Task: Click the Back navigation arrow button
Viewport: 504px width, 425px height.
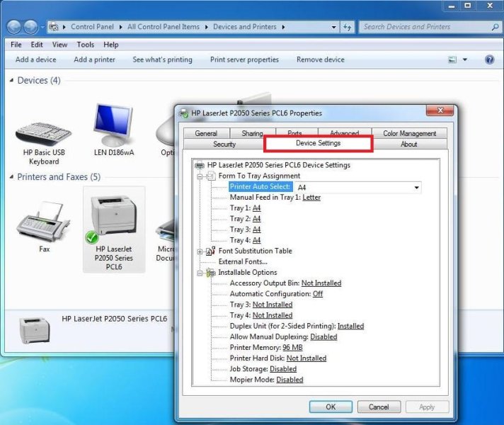Action: click(14, 27)
